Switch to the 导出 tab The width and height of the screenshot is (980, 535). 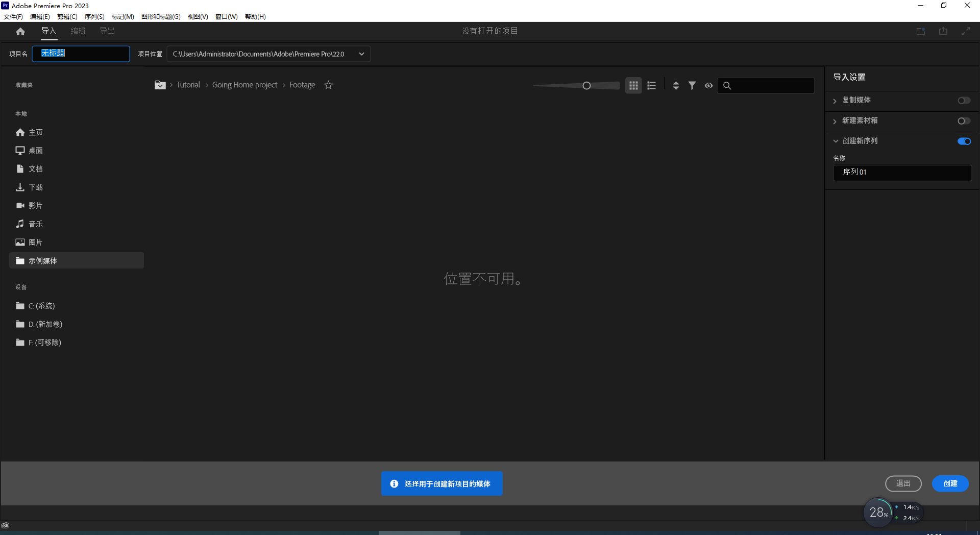107,31
